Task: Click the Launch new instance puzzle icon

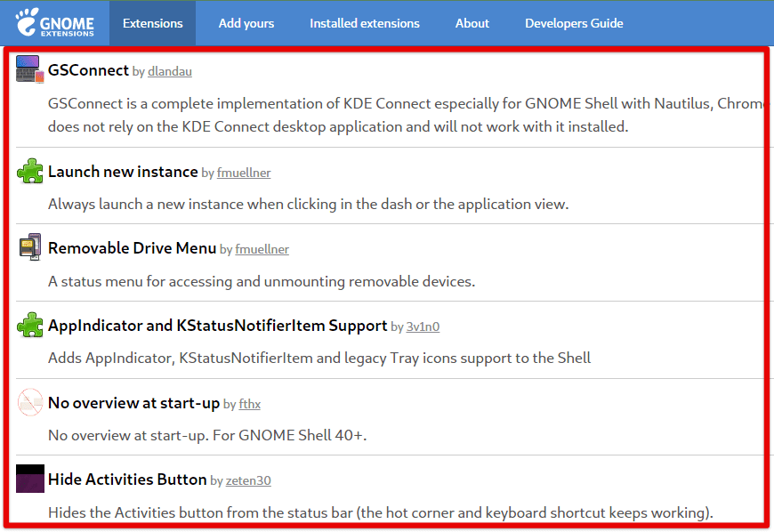Action: 30,171
